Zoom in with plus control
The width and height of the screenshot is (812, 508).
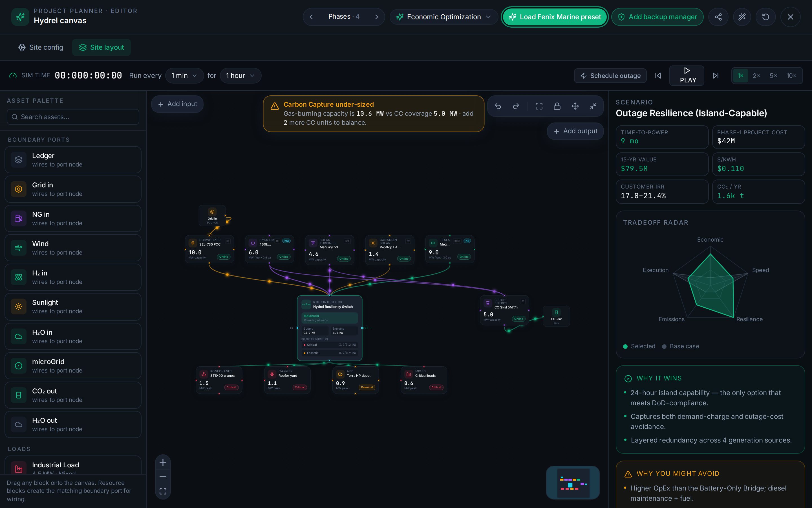[x=163, y=462]
